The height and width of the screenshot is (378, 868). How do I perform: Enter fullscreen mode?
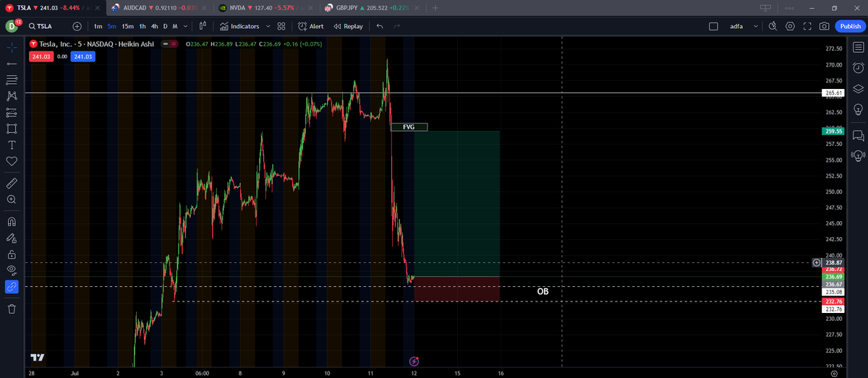tap(807, 26)
